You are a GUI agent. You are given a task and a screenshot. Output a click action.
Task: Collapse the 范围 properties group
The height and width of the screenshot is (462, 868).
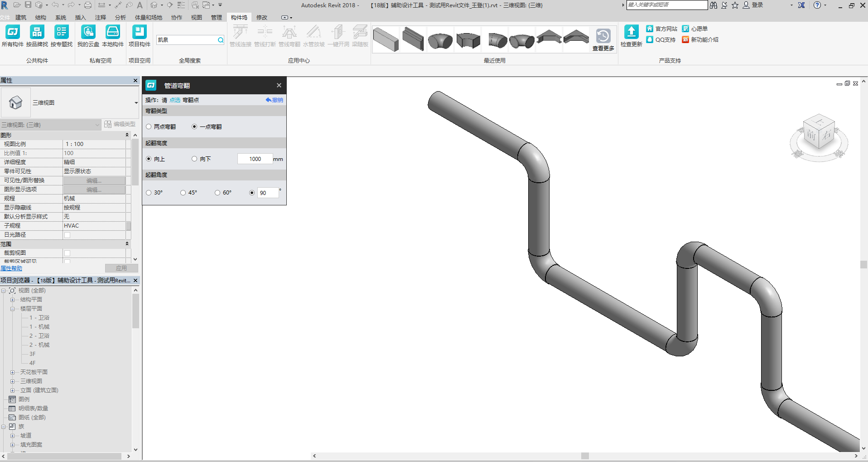point(127,244)
